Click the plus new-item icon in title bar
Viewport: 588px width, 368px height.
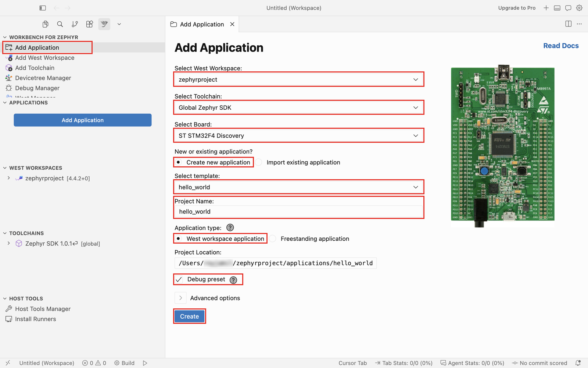[546, 8]
